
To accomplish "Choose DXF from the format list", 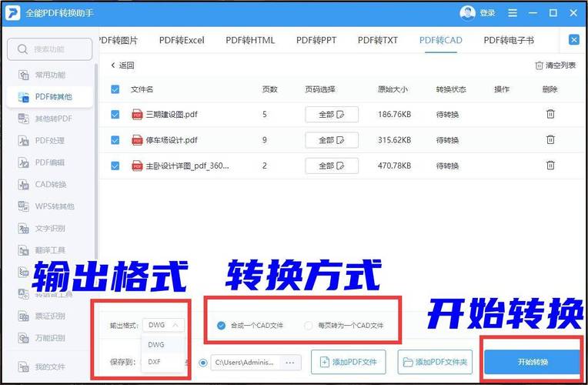I will (x=155, y=361).
